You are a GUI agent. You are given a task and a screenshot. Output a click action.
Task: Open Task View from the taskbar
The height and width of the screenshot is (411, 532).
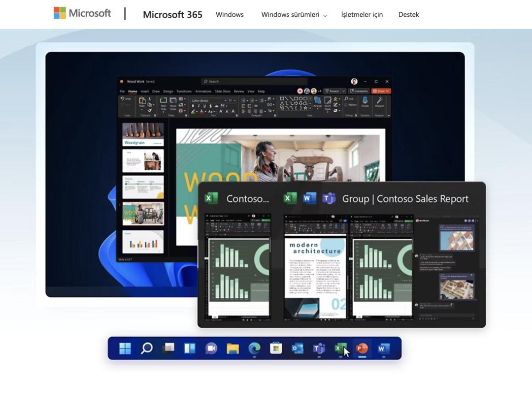pos(168,348)
